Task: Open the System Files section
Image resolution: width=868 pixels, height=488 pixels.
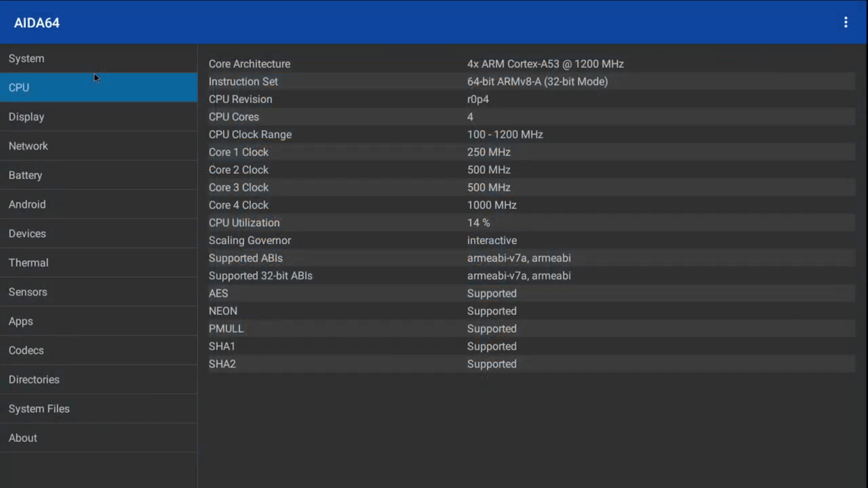Action: coord(98,408)
